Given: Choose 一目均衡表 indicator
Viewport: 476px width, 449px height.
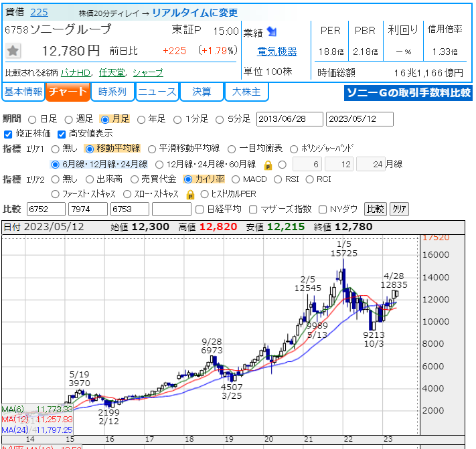Looking at the screenshot, I should point(232,149).
